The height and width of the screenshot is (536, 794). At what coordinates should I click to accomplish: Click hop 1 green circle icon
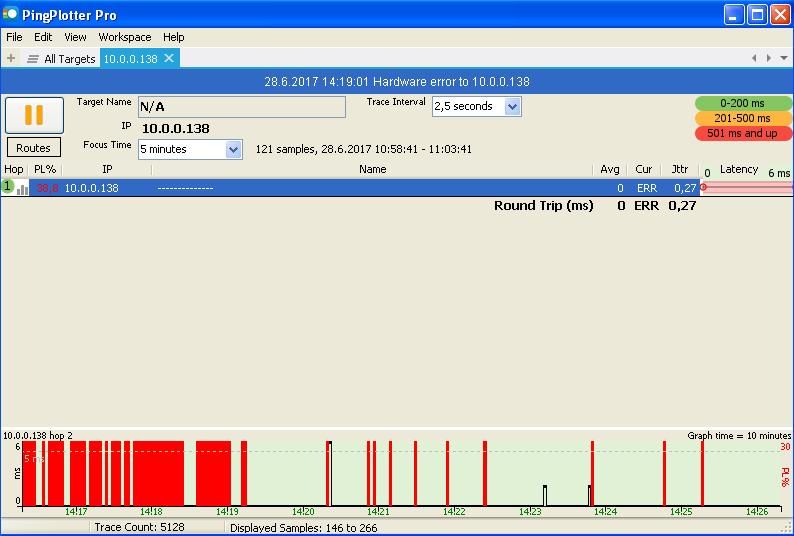point(8,186)
